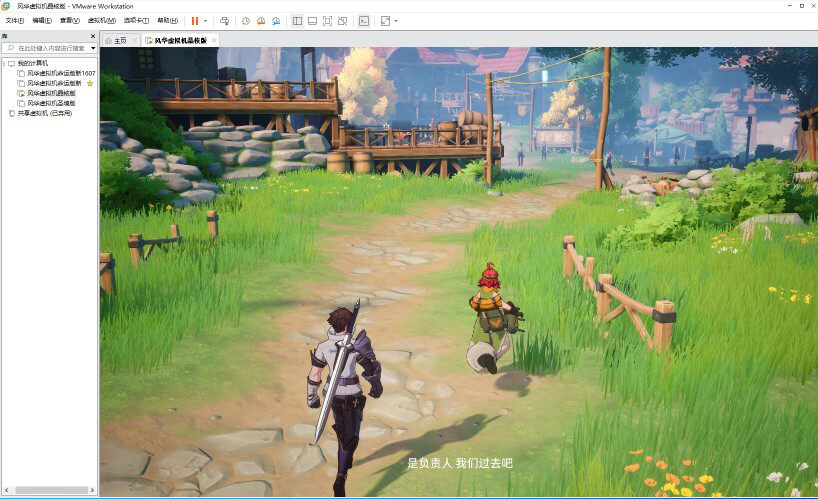This screenshot has width=818, height=499.
Task: Take a snapshot of this virtual machine
Action: [x=246, y=21]
